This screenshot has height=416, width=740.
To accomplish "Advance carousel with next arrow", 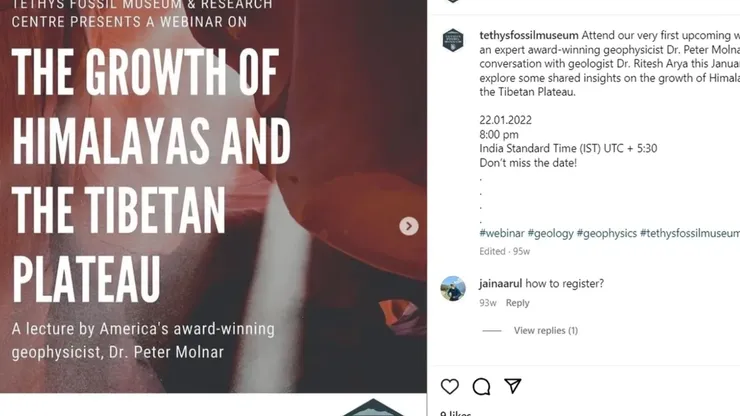I will pos(409,226).
